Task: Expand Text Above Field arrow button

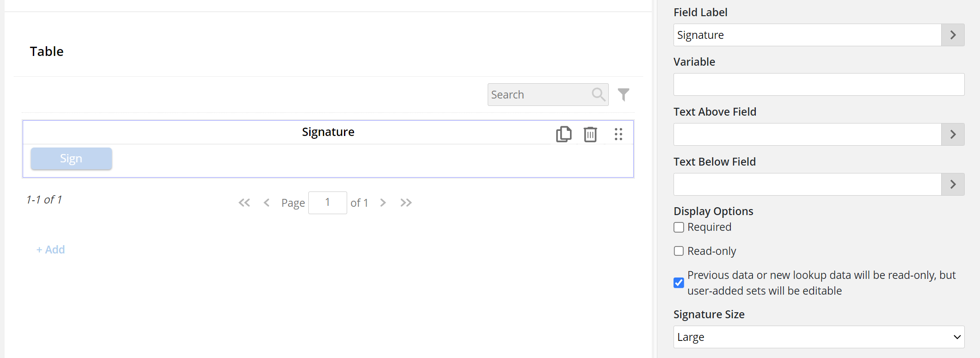Action: [x=953, y=135]
